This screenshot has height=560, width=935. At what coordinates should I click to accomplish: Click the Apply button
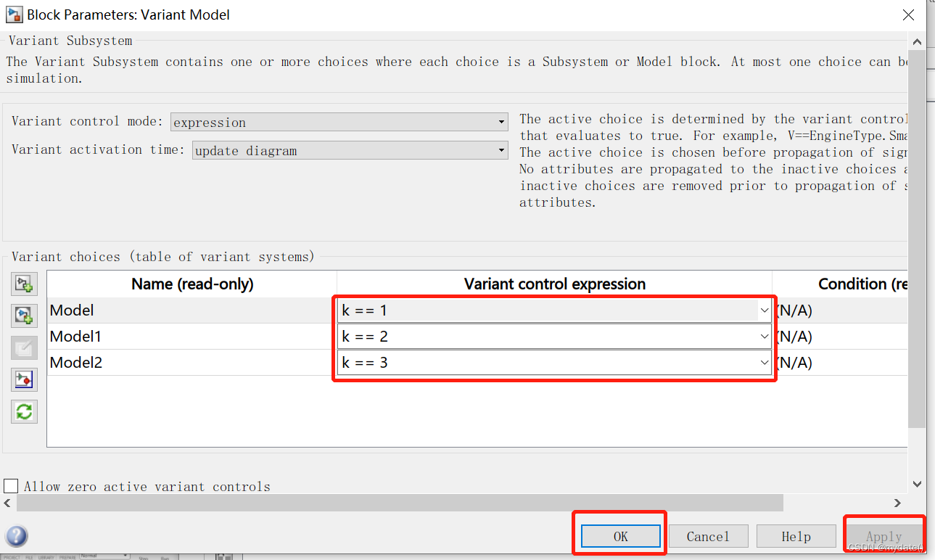click(x=883, y=536)
